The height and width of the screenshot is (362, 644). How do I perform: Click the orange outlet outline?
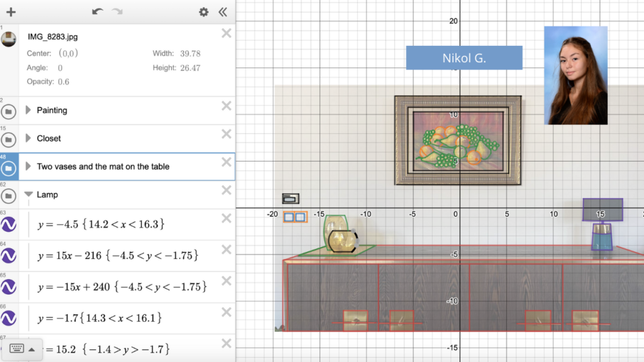tap(296, 217)
